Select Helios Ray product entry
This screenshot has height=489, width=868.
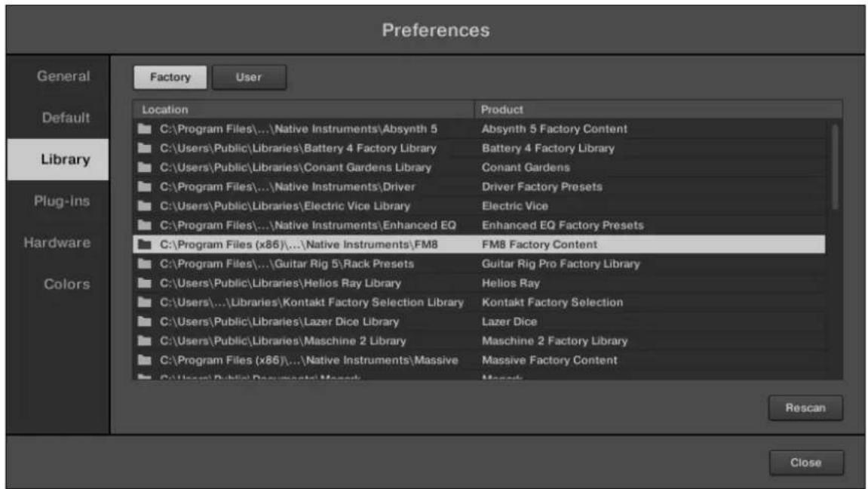(511, 283)
